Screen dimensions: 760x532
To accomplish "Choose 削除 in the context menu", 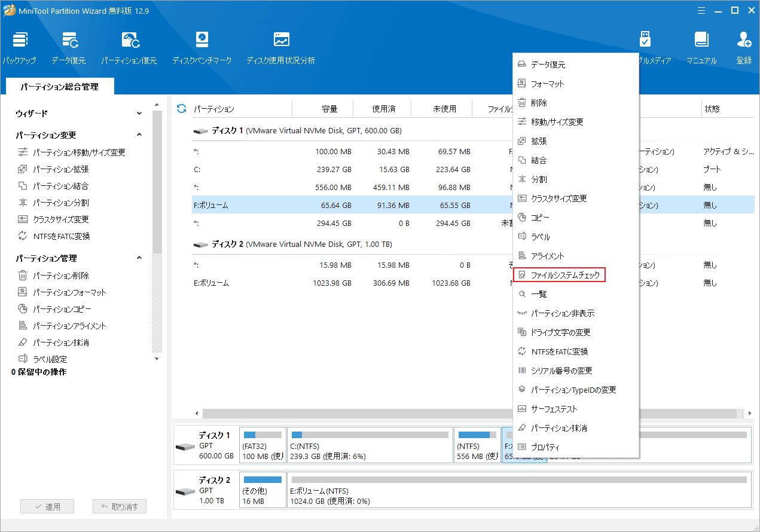I will pyautogui.click(x=576, y=103).
